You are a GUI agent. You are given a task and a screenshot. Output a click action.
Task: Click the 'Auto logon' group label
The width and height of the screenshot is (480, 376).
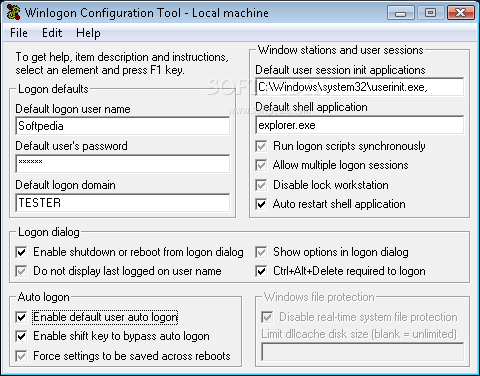(x=44, y=297)
